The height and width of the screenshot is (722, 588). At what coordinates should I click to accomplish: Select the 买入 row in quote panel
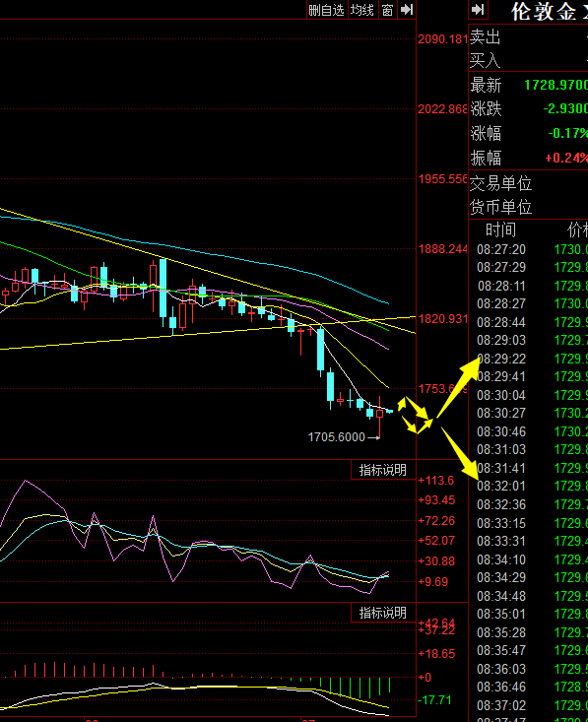(528, 60)
